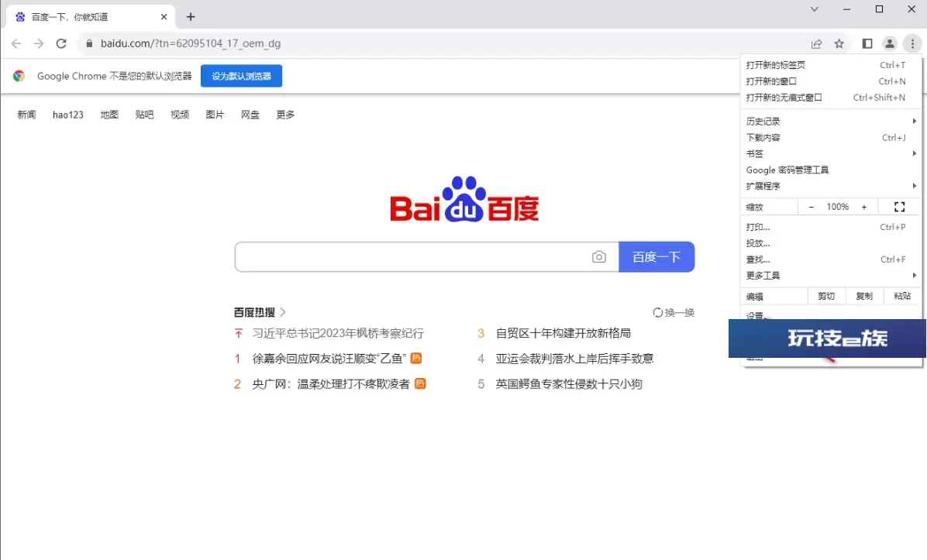927x560 pixels.
Task: Open the 网盘 navigation link
Action: 250,115
